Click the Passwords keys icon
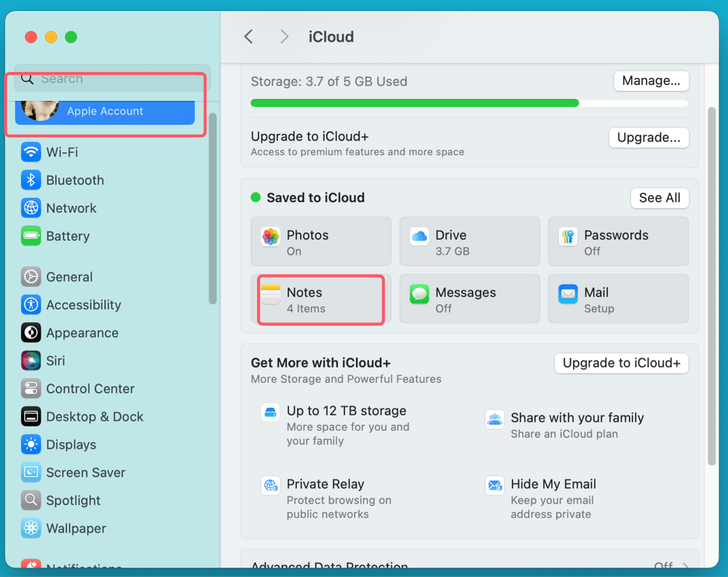The image size is (728, 577). (568, 236)
